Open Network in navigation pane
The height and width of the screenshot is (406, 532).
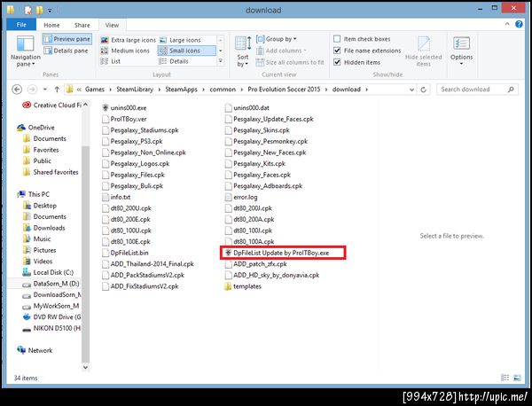pos(35,350)
